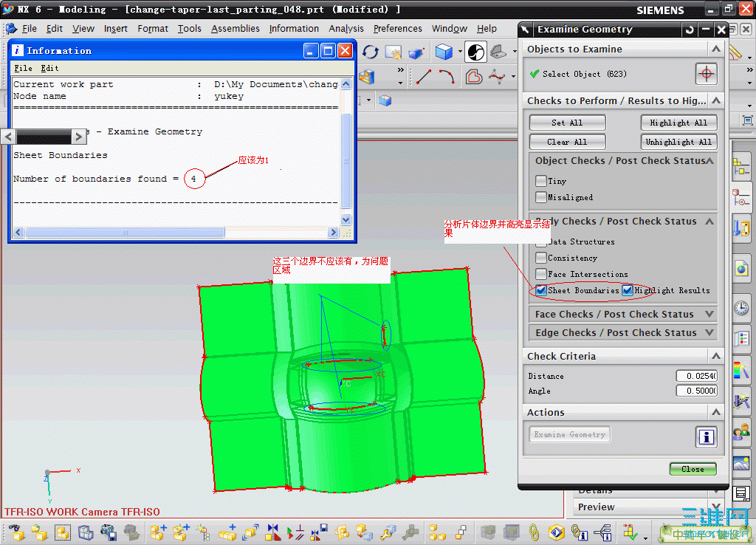
Task: Open the Analysis menu
Action: (346, 29)
